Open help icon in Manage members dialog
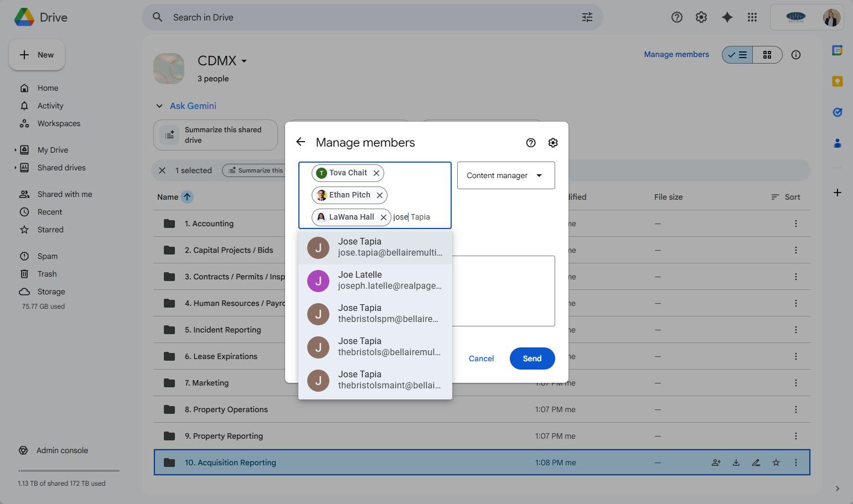This screenshot has height=504, width=853. click(531, 143)
